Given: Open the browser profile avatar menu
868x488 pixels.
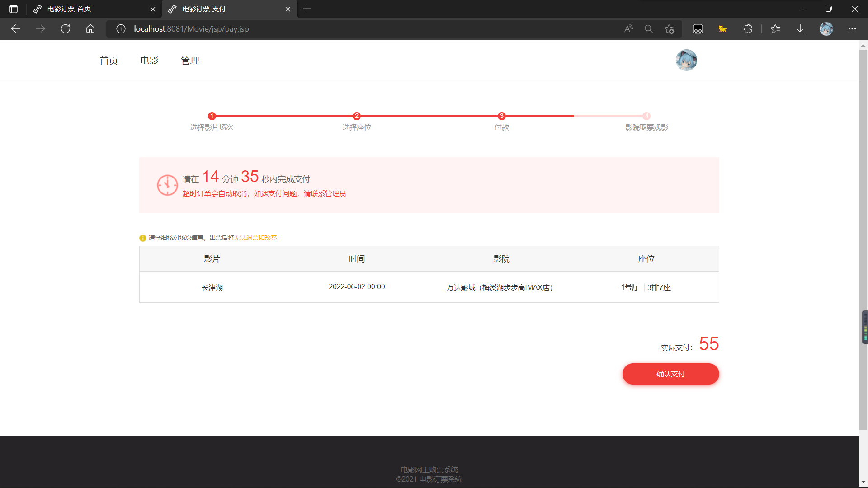Looking at the screenshot, I should coord(826,28).
